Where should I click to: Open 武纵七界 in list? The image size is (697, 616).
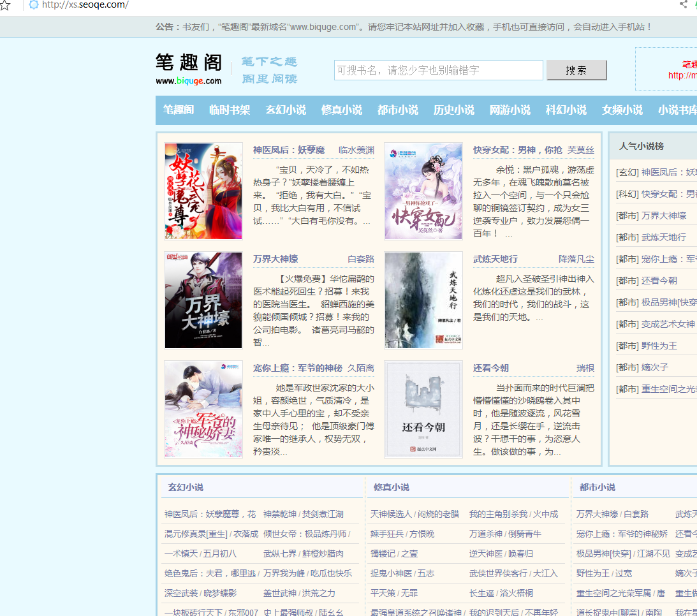(x=280, y=554)
